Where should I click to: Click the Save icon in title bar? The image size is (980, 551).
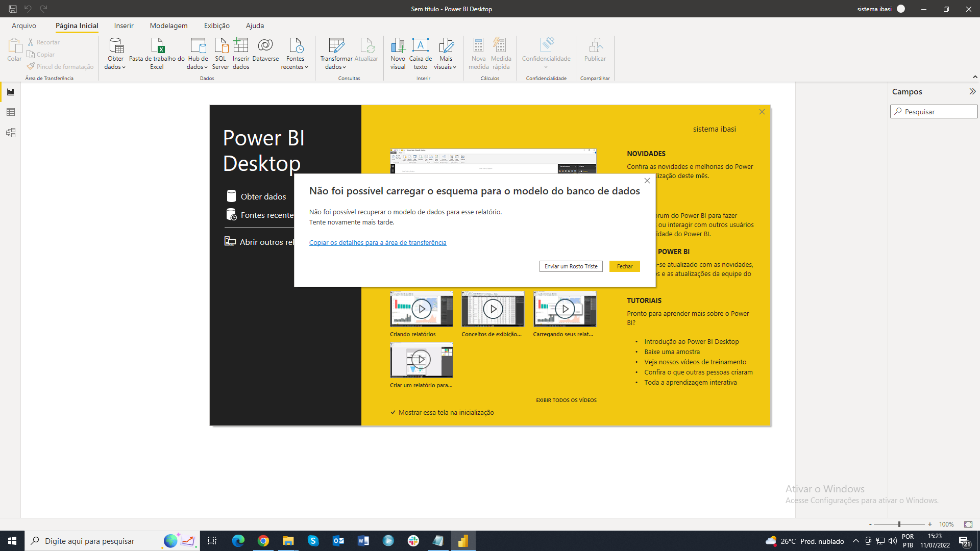pyautogui.click(x=13, y=9)
